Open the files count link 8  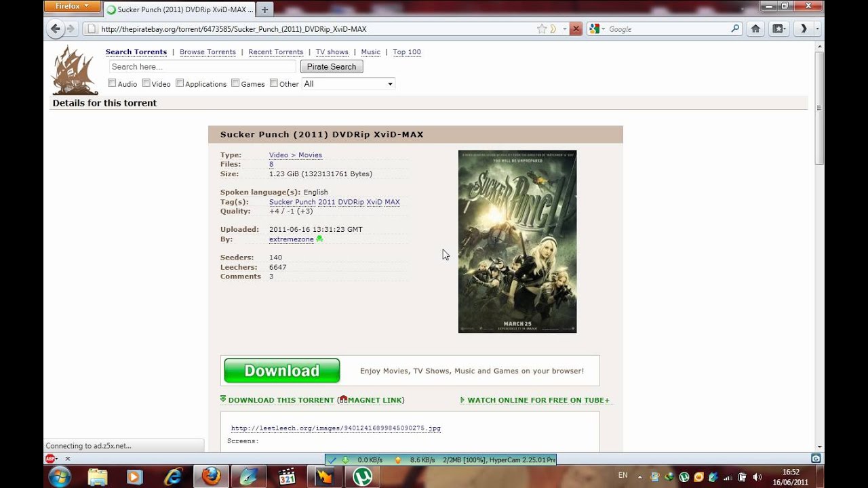point(271,165)
